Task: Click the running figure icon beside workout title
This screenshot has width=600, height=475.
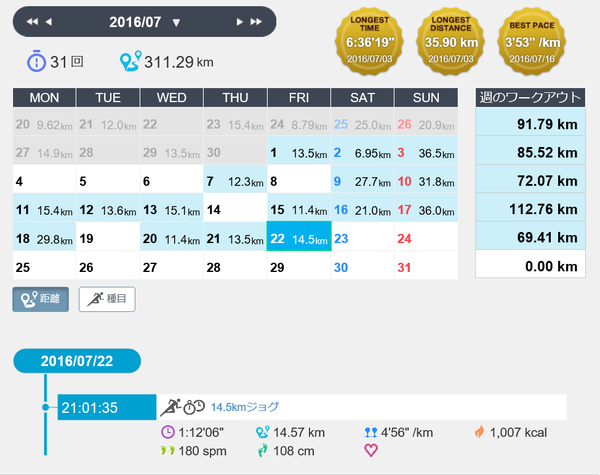Action: 170,407
